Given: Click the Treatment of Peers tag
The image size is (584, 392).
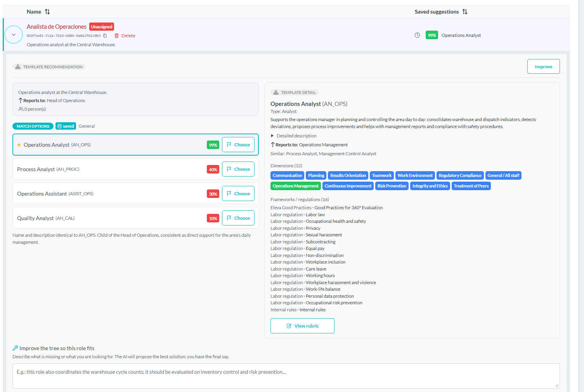Looking at the screenshot, I should coord(471,186).
